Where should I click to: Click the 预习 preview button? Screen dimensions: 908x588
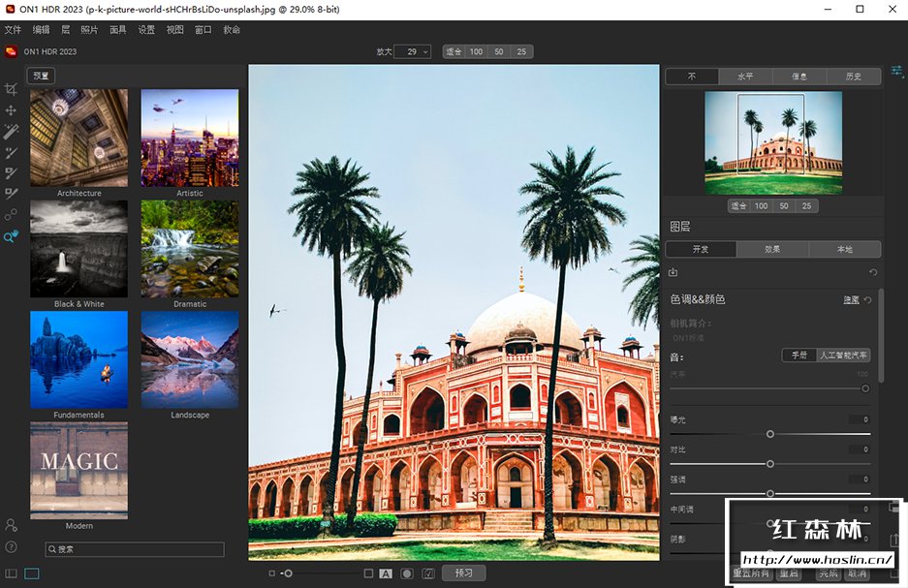[x=464, y=573]
